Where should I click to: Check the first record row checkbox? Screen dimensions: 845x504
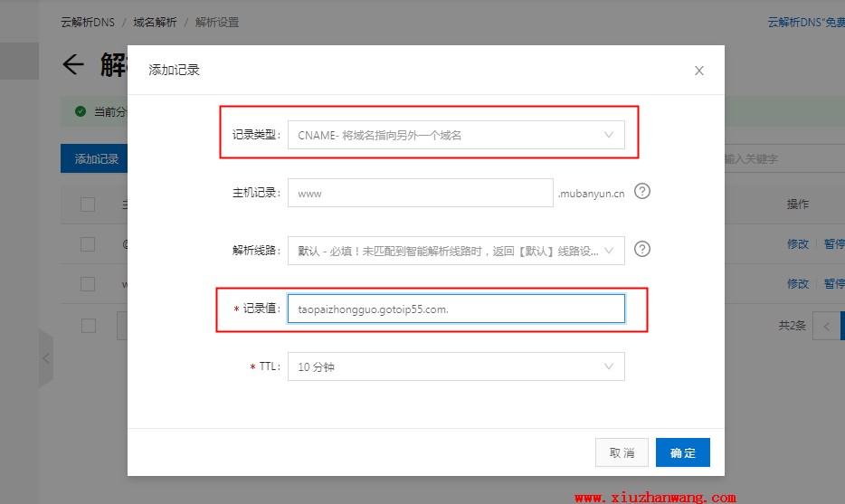pyautogui.click(x=88, y=244)
